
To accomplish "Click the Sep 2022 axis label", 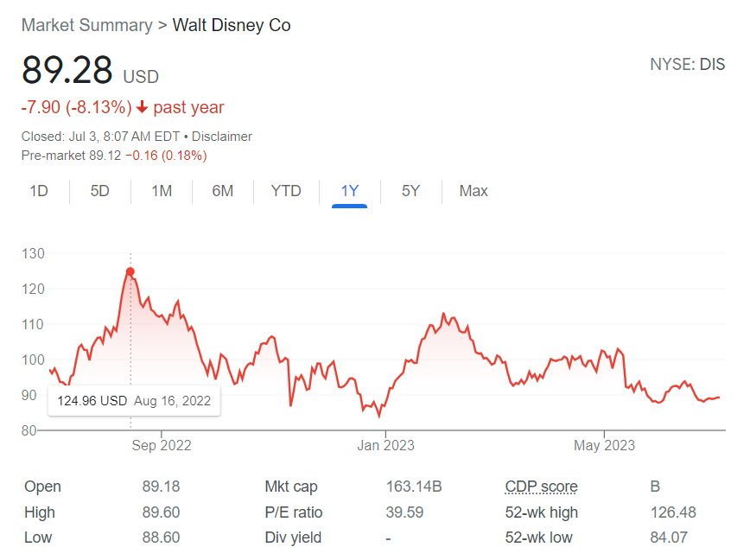I will pos(162,446).
